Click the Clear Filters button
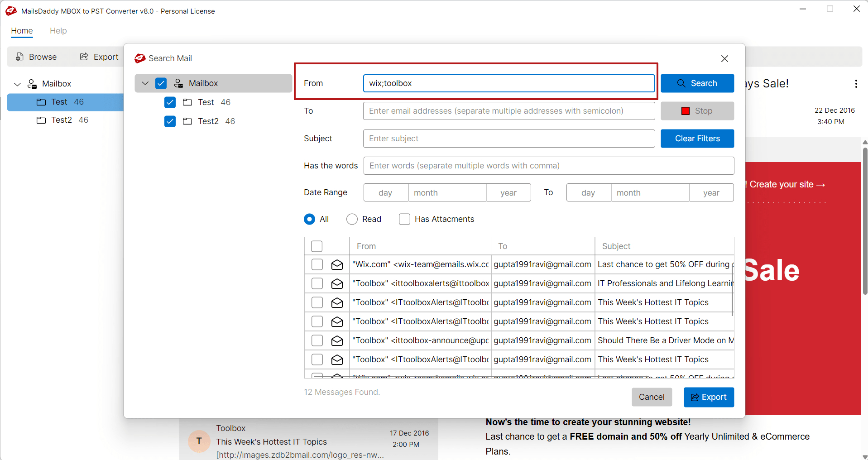The image size is (868, 460). pyautogui.click(x=697, y=139)
